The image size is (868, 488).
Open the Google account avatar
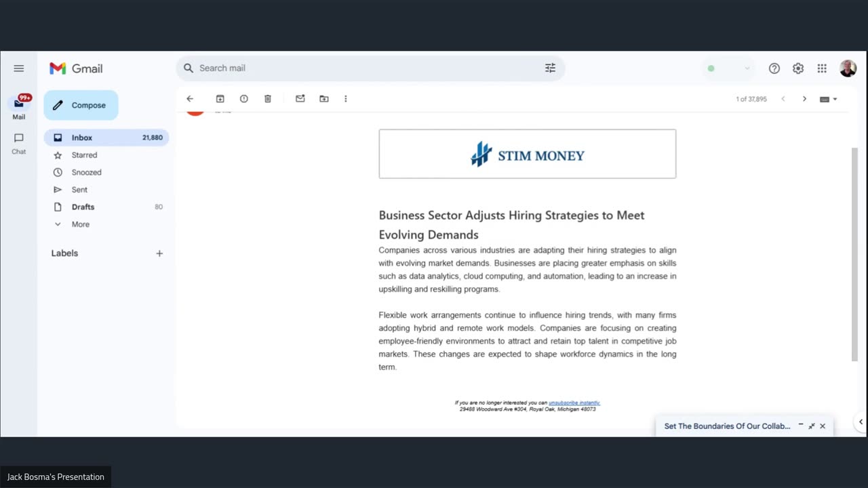(x=848, y=68)
